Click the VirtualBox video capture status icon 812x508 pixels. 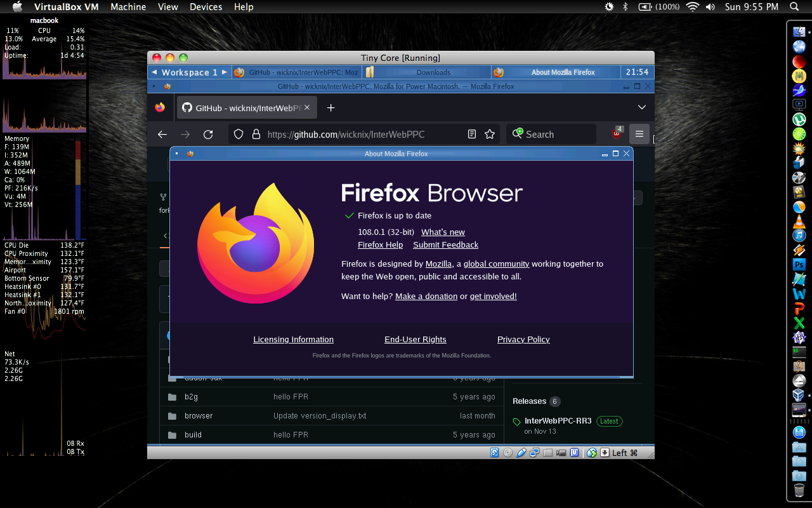[x=561, y=453]
